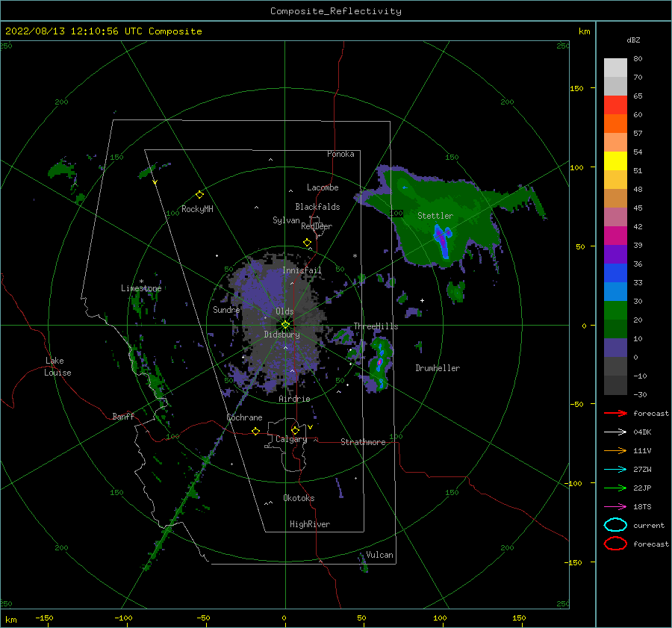
Task: Click the ThreeHills city label
Action: tap(376, 326)
